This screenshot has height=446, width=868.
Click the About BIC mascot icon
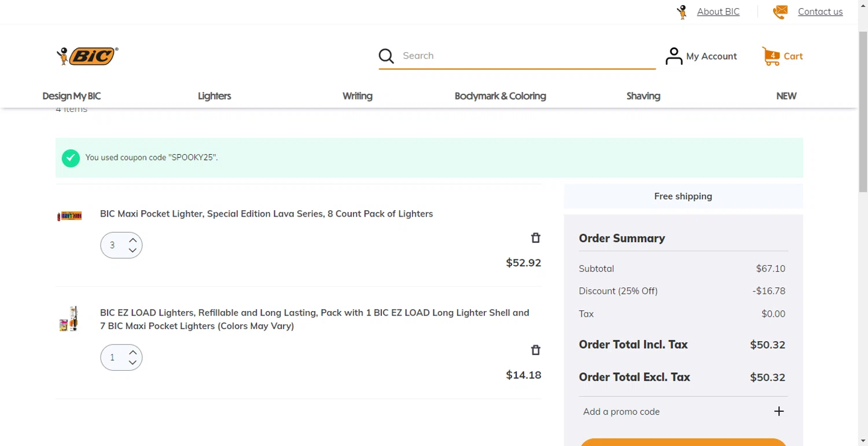(683, 12)
